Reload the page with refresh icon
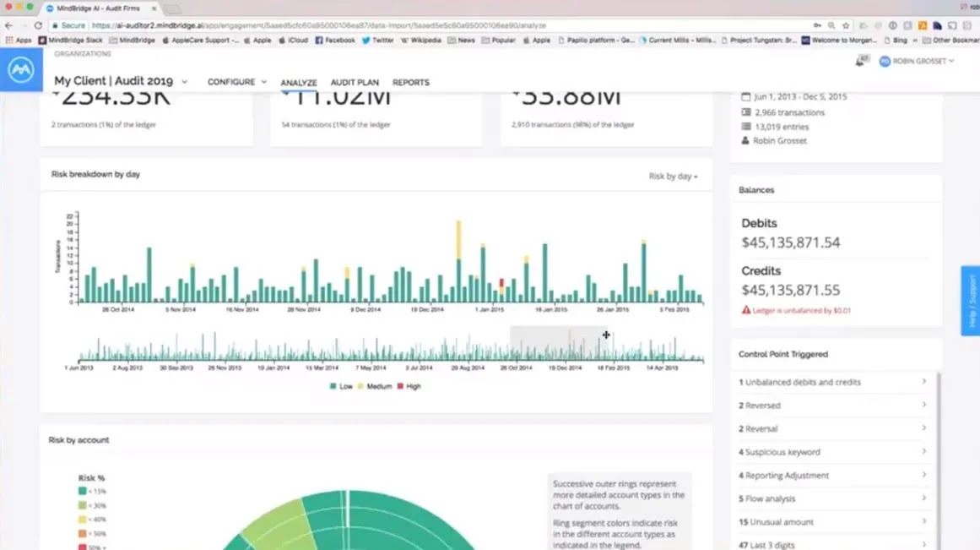The image size is (980, 550). pos(38,25)
